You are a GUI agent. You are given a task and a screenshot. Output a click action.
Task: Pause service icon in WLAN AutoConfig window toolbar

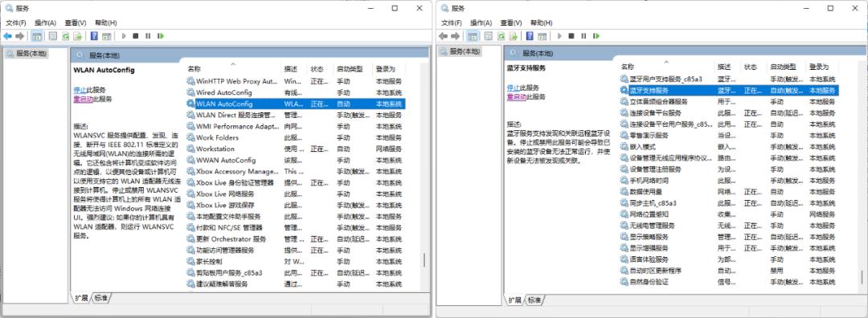tap(148, 36)
